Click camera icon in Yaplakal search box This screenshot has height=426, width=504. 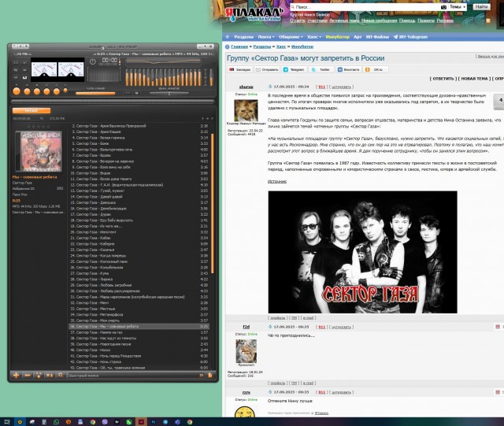pyautogui.click(x=443, y=7)
